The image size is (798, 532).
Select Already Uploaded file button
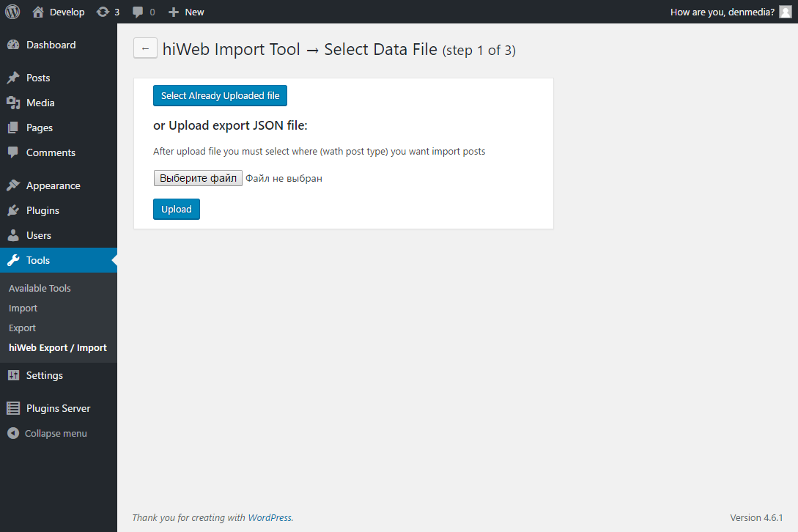click(x=220, y=96)
